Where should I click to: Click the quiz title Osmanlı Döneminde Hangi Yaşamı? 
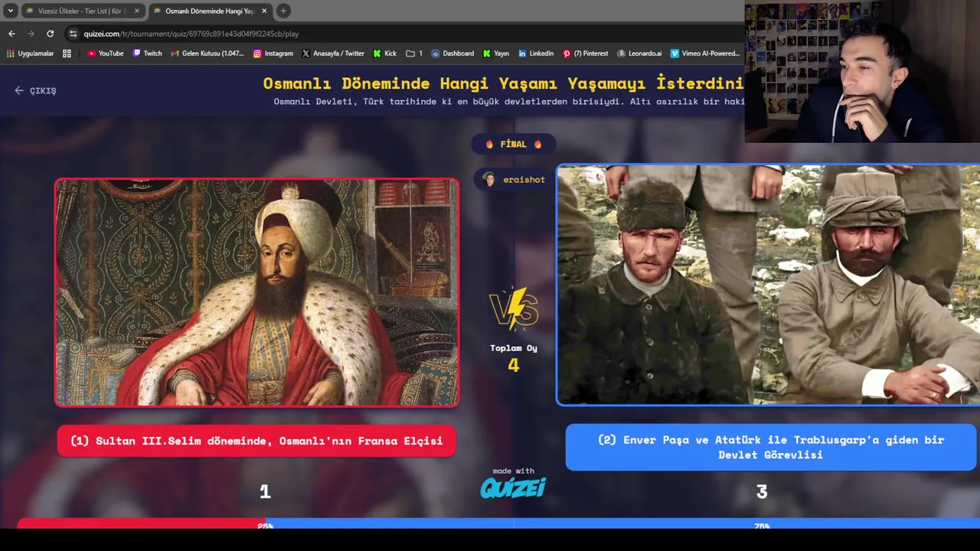pos(503,83)
